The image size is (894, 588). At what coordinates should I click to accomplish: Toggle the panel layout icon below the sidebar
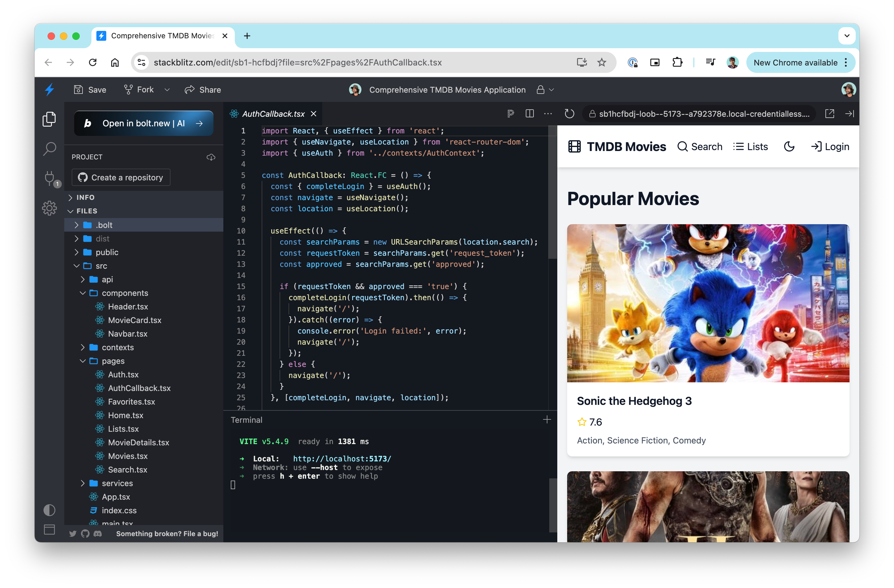click(49, 530)
